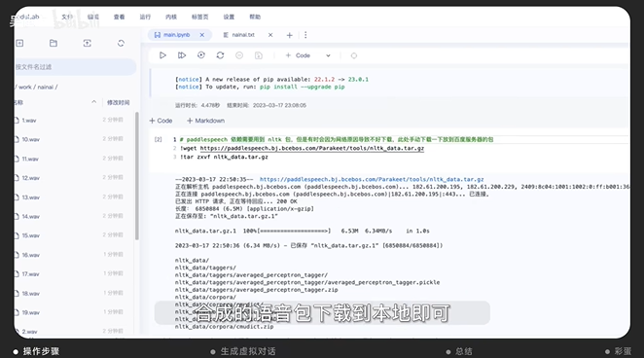Add a Markdown cell below the output
Viewport: 644px width, 358px height.
point(206,121)
